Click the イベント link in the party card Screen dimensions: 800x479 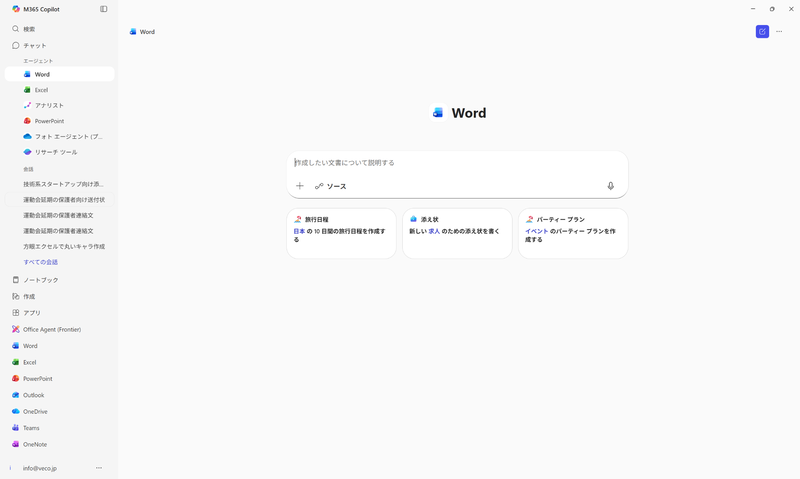pos(537,231)
